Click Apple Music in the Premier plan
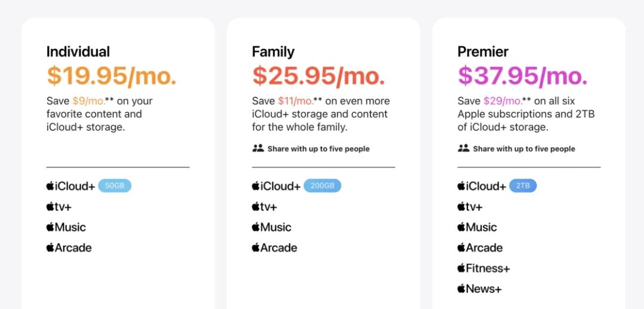 [477, 227]
